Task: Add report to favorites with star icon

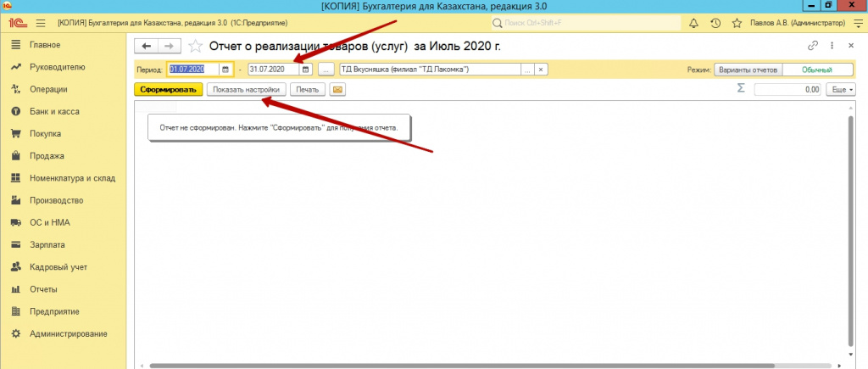Action: 195,46
